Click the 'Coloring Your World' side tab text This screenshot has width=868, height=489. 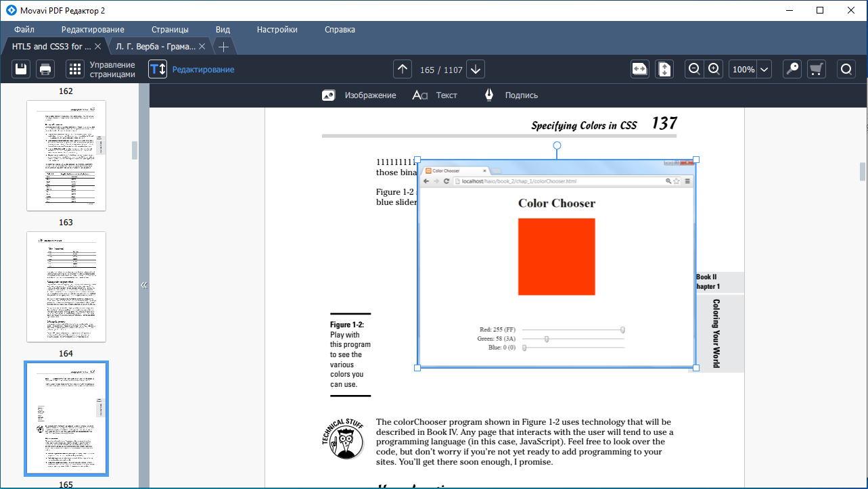click(x=716, y=333)
